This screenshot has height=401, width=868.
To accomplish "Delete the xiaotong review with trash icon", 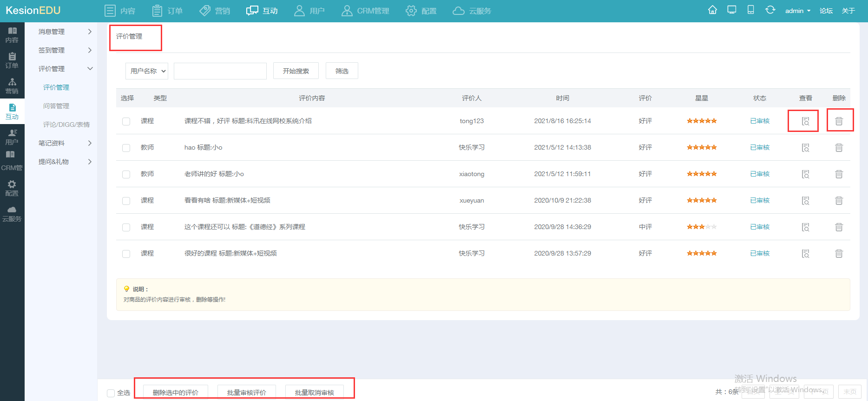I will coord(839,174).
